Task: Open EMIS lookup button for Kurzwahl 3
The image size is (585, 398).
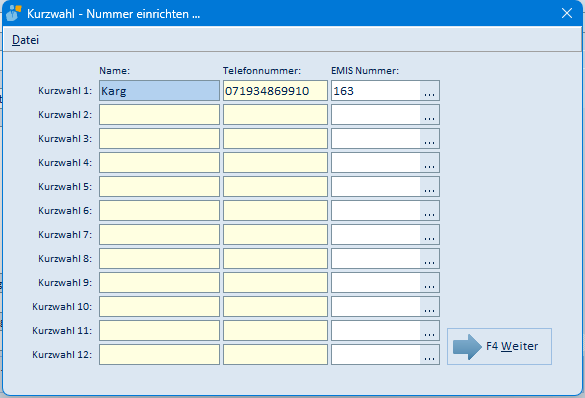Action: click(x=429, y=138)
